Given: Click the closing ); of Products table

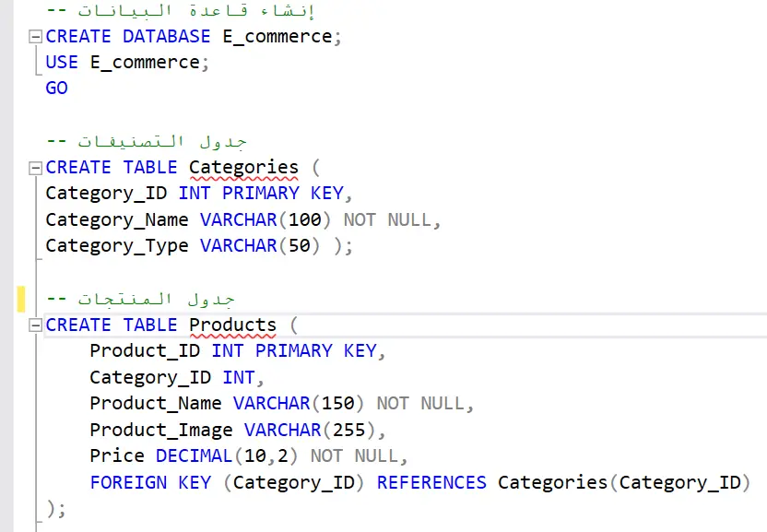Looking at the screenshot, I should (57, 509).
